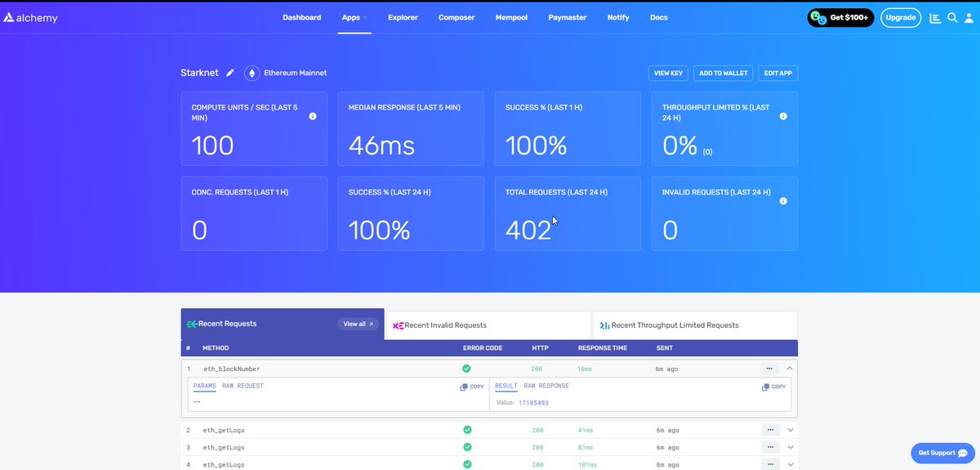Copy the eth_blockNumber request params
Image resolution: width=980 pixels, height=470 pixels.
point(472,387)
